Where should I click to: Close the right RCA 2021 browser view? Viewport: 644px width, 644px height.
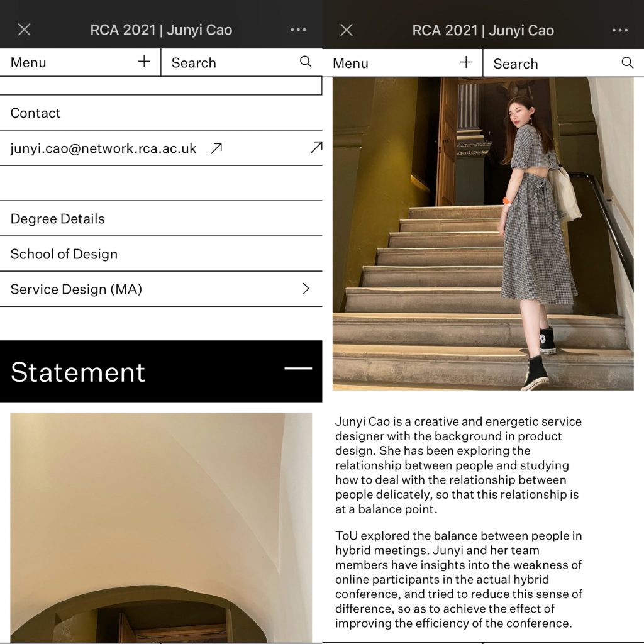tap(347, 30)
